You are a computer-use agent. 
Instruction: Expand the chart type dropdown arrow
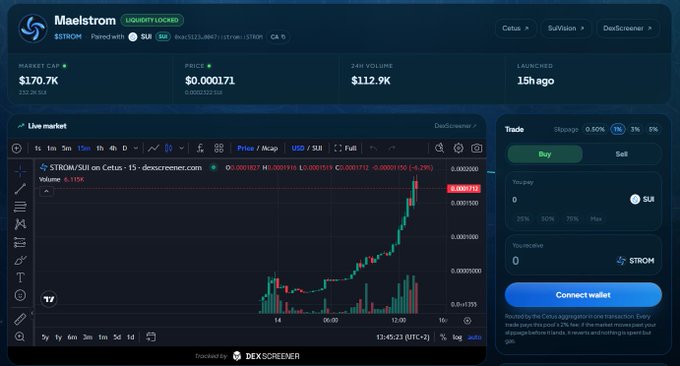tap(182, 148)
